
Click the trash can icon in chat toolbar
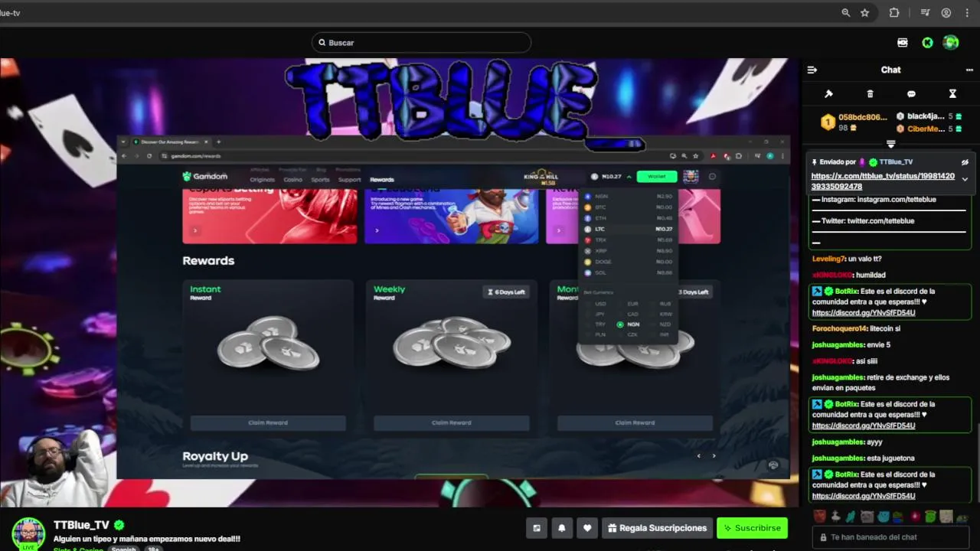click(x=870, y=93)
